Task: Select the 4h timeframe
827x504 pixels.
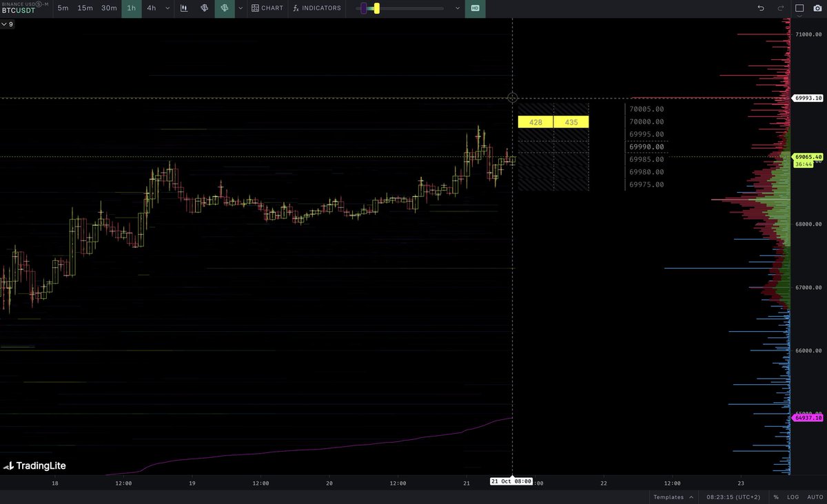Action: click(151, 8)
